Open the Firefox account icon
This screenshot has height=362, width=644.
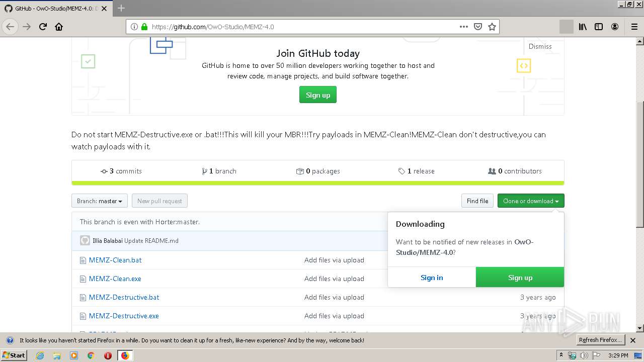[x=615, y=27]
